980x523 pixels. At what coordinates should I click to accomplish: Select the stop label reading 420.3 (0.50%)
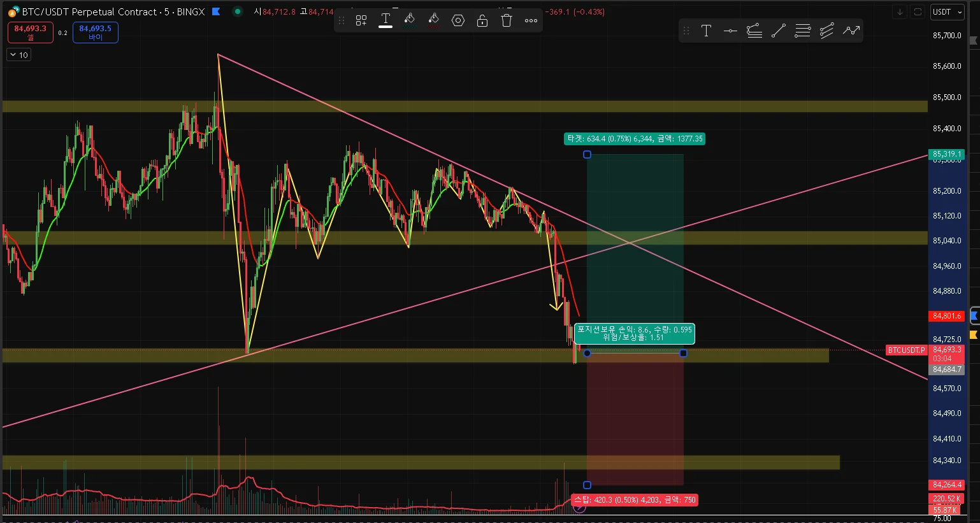(634, 500)
